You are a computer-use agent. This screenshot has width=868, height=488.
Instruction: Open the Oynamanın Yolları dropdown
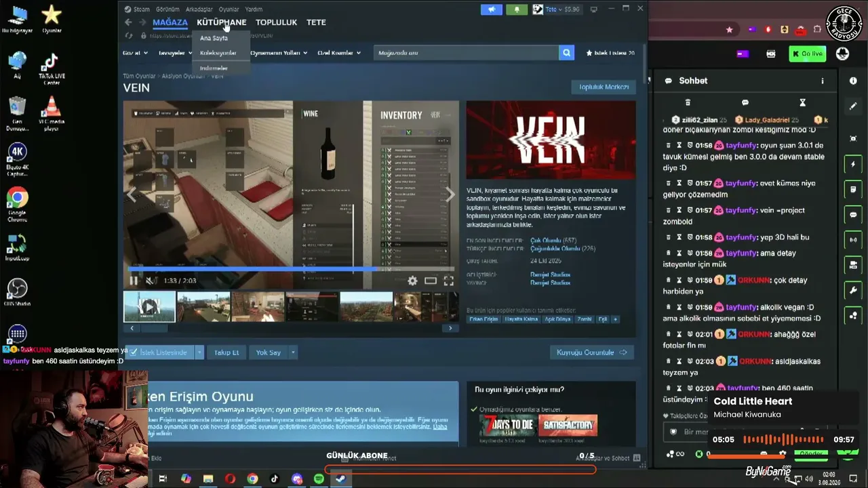click(x=279, y=53)
